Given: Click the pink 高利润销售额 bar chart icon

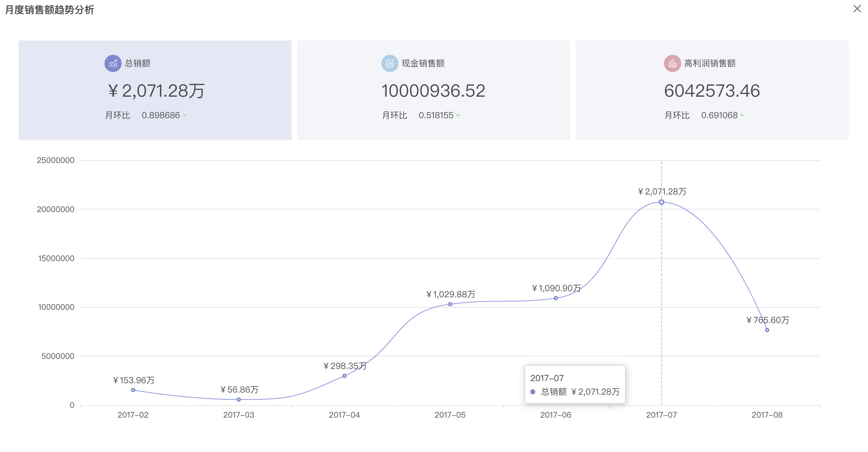Looking at the screenshot, I should (672, 63).
